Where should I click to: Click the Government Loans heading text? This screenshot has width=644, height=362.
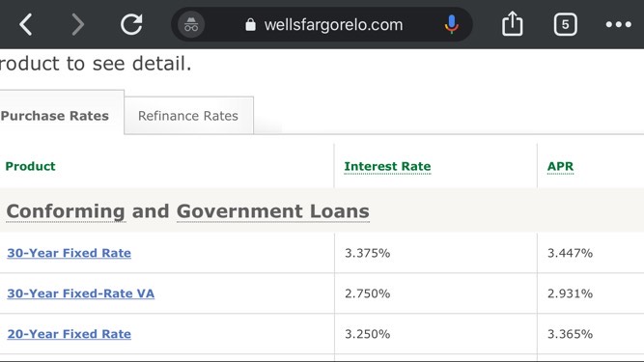coord(272,211)
